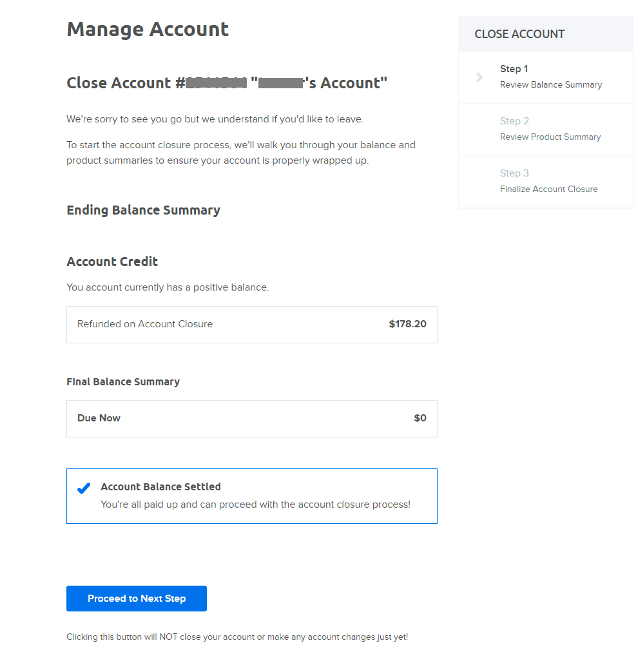Click the chevron arrow beside Step 1
Viewport: 638px width, 672px height.
click(x=479, y=77)
